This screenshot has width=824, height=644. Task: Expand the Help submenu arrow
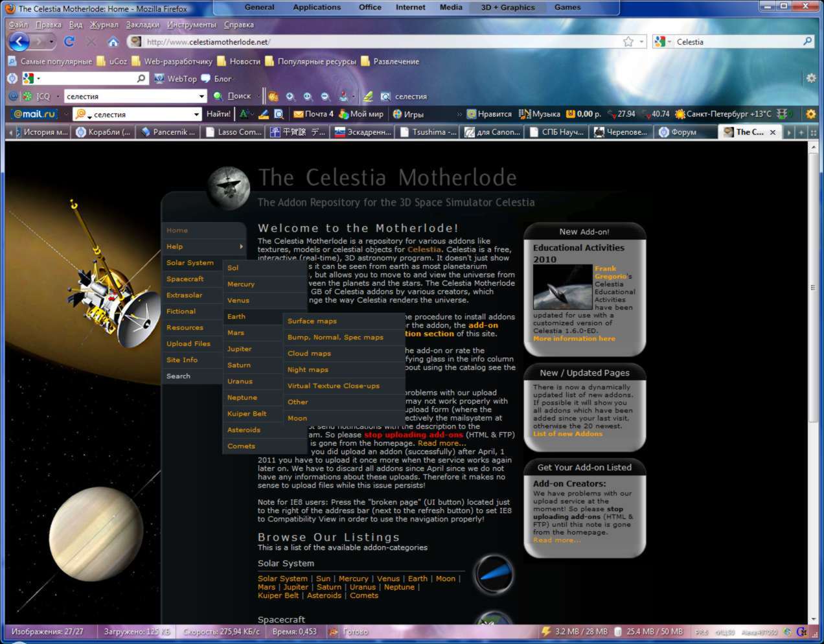pos(242,247)
